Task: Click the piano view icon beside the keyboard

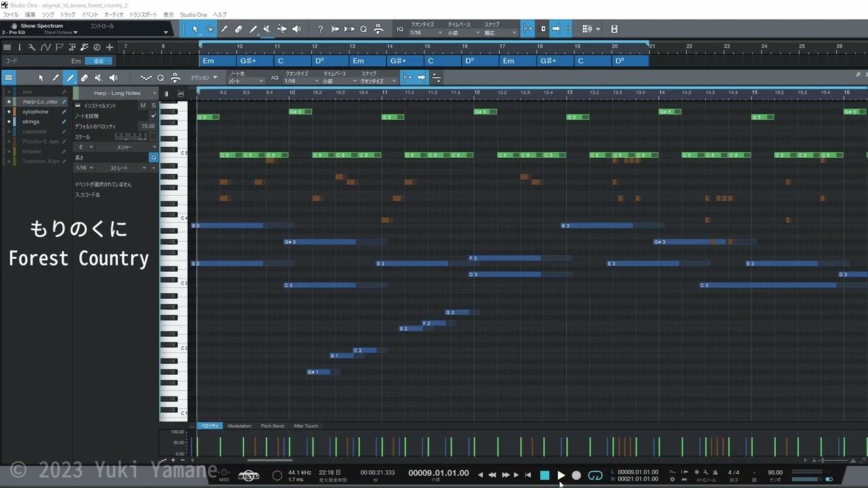Action: (x=166, y=94)
